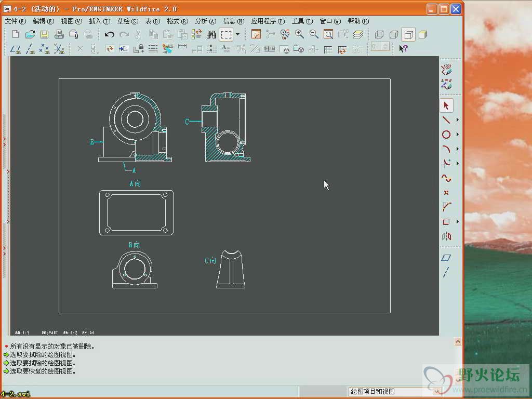Select the Chamfer sketch tool
532x399 pixels.
(x=446, y=207)
